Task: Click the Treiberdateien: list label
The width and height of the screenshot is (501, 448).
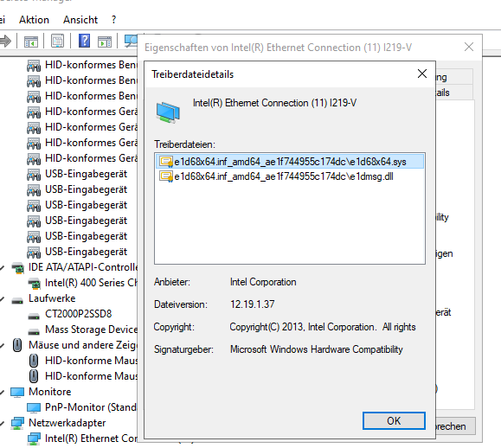Action: [x=184, y=144]
